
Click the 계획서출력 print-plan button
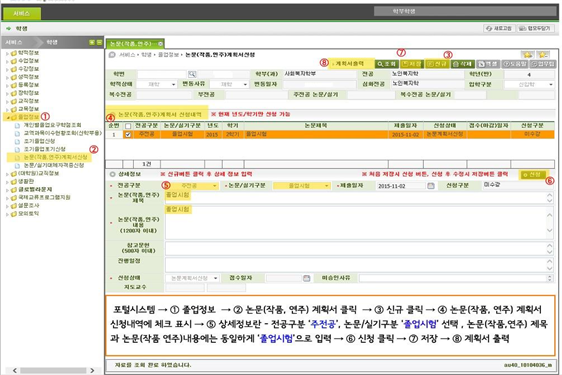click(351, 64)
